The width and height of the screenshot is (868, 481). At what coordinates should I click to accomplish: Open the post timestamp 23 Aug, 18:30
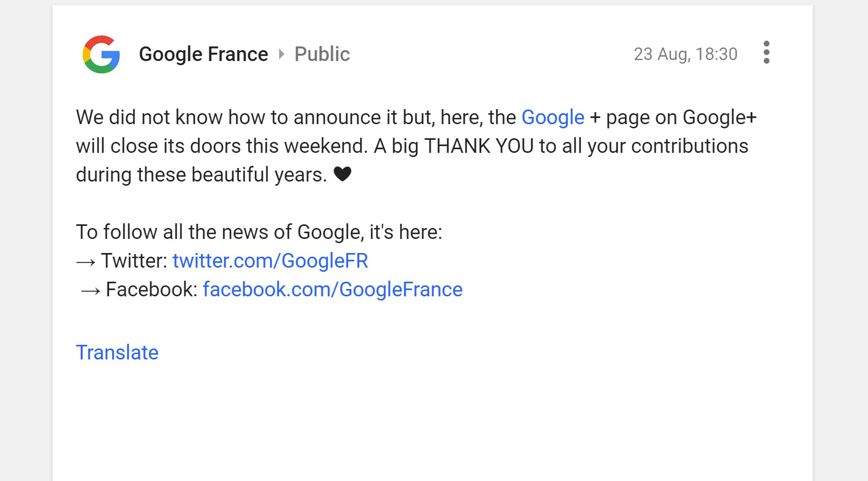tap(685, 54)
